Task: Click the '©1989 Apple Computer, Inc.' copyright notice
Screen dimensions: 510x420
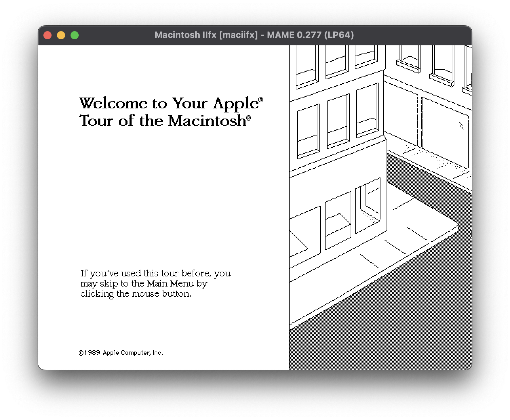Action: point(121,353)
